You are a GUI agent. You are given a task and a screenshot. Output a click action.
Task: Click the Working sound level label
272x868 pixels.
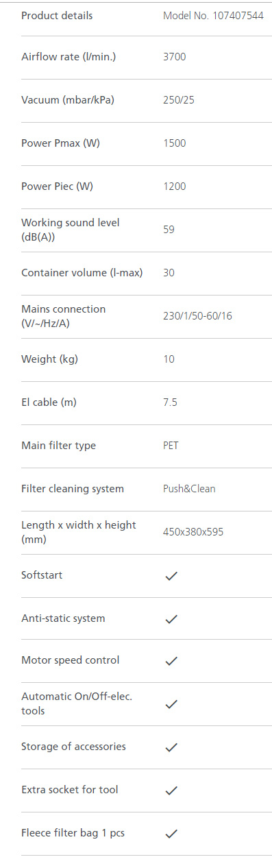[x=71, y=229]
